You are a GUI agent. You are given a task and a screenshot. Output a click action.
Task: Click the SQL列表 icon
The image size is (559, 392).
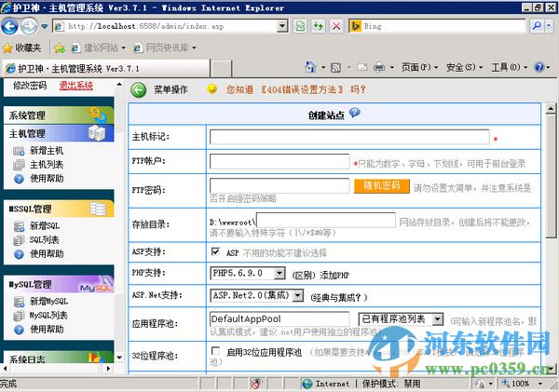tap(19, 240)
